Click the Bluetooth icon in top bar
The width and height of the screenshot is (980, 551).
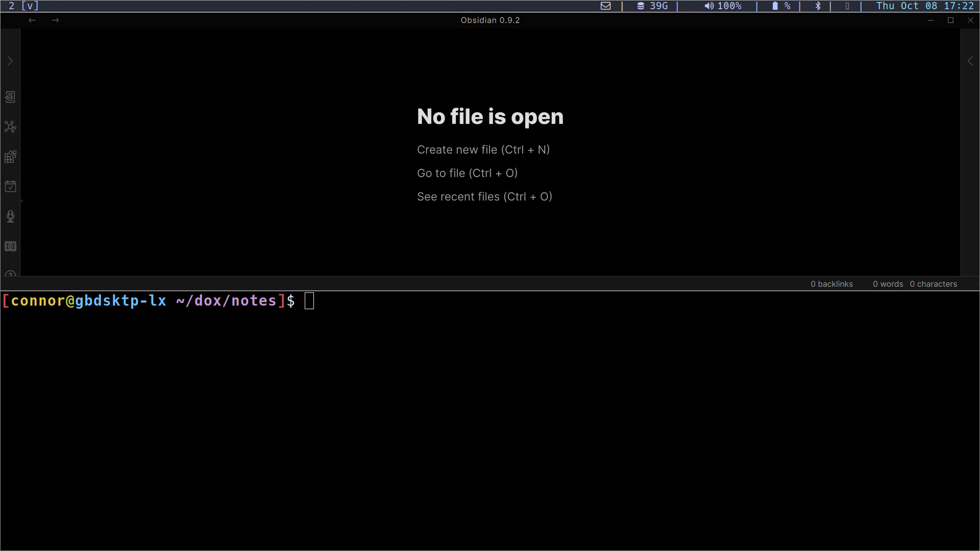pos(818,6)
